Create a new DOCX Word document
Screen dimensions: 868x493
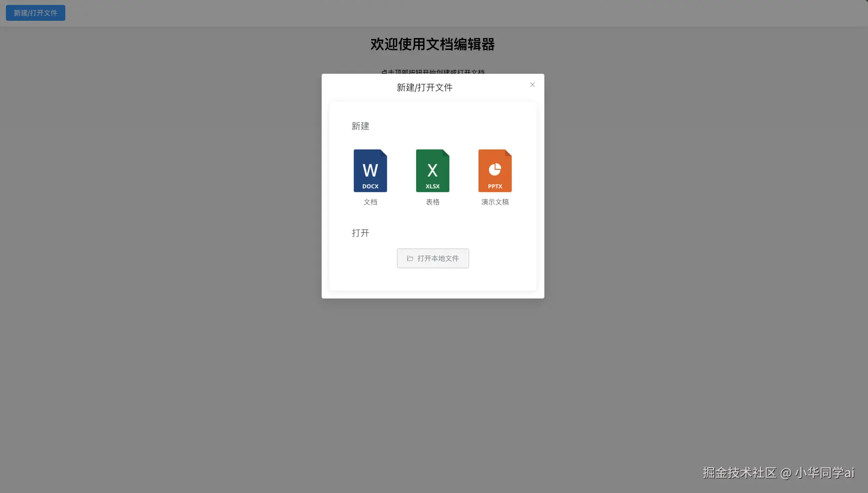370,171
